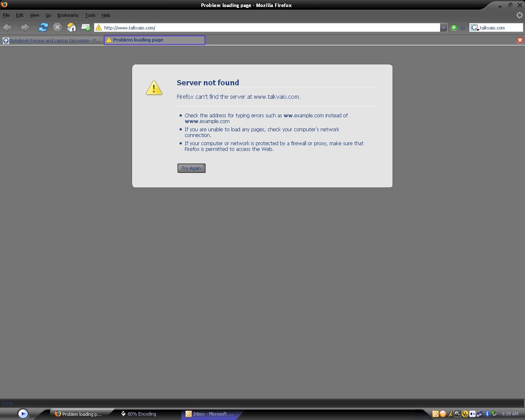Screen dimensions: 525x420
Task: Close the current tab with the red X
Action: click(x=520, y=40)
